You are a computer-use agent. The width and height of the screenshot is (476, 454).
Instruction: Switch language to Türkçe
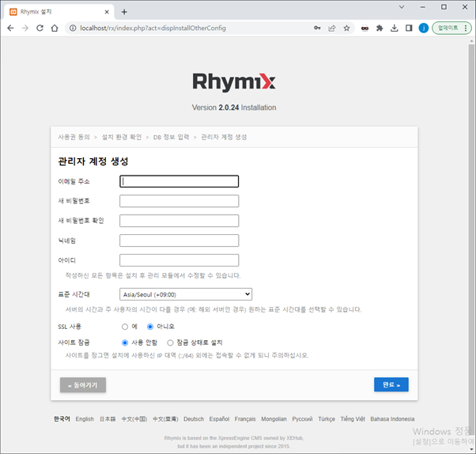[x=327, y=418]
